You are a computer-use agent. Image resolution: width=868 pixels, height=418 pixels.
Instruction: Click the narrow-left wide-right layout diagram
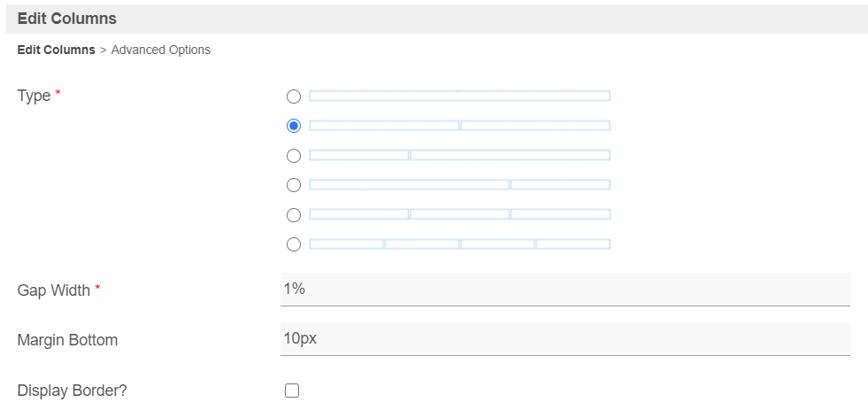coord(459,156)
